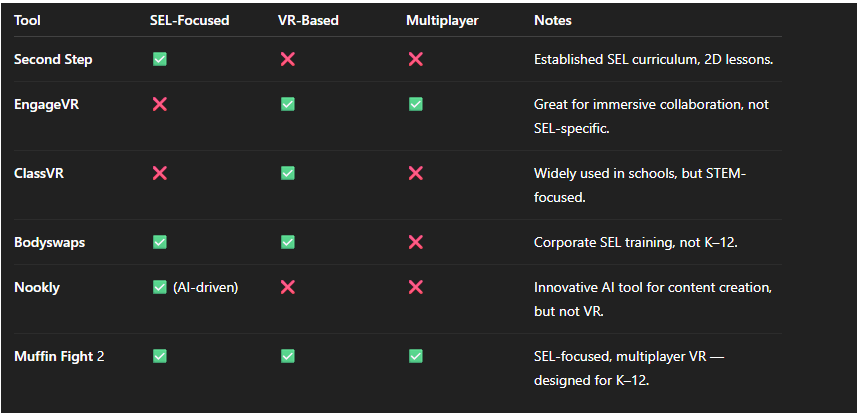Click Nookly VR-Based red cross
The image size is (861, 415).
click(x=288, y=287)
